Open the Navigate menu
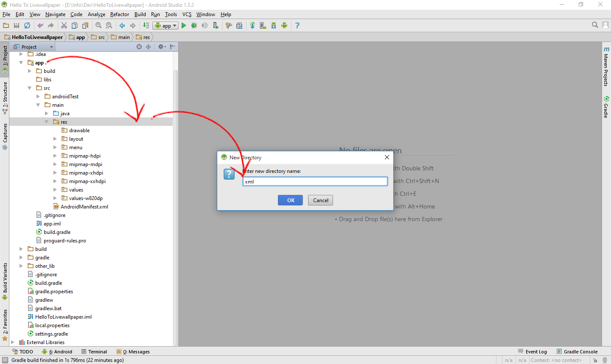Image resolution: width=611 pixels, height=364 pixels. 55,14
